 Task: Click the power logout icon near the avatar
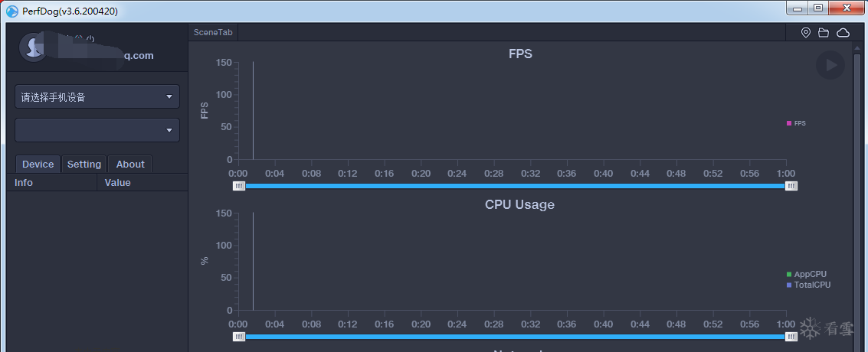tap(91, 38)
